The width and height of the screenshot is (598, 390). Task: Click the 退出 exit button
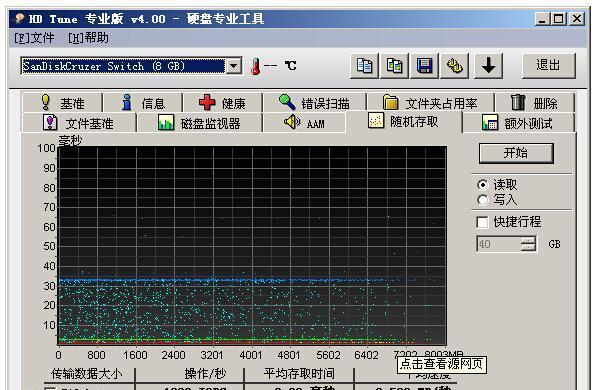coord(548,66)
